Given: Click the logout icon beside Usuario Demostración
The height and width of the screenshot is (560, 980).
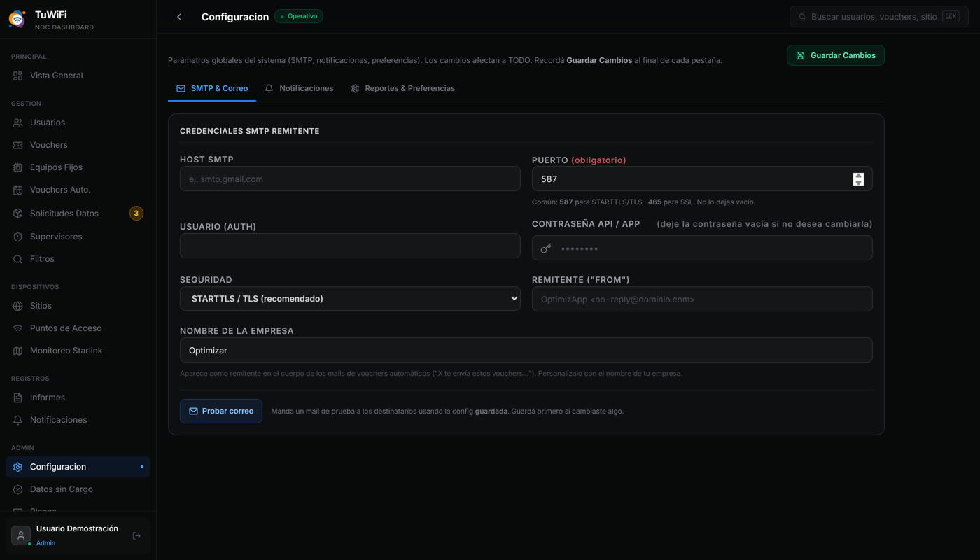Looking at the screenshot, I should [136, 536].
